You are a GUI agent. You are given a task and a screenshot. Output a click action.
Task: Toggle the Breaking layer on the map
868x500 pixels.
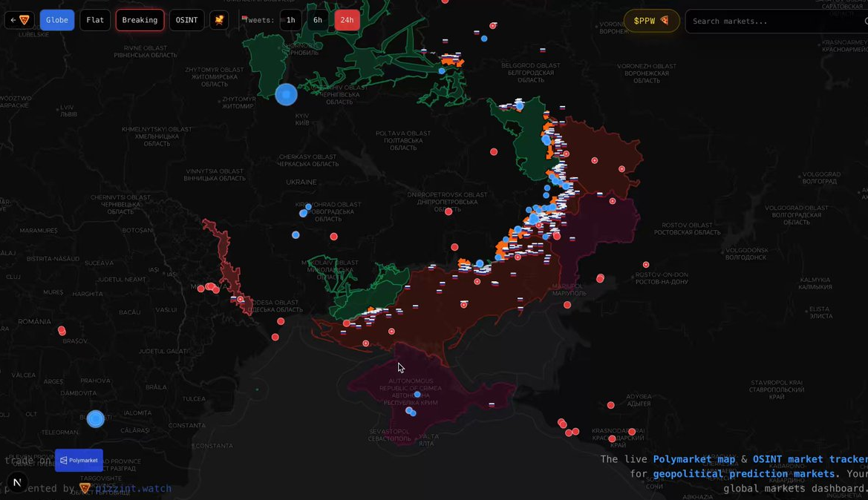tap(140, 20)
